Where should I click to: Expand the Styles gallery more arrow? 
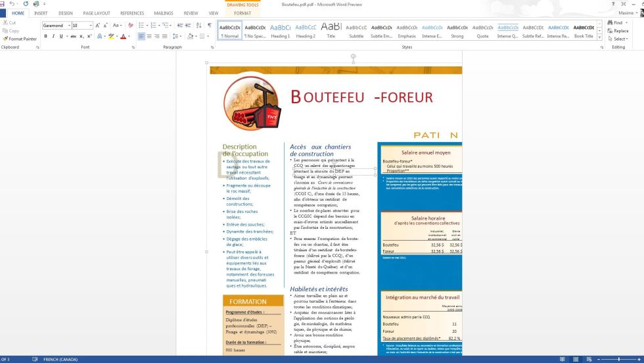[600, 37]
